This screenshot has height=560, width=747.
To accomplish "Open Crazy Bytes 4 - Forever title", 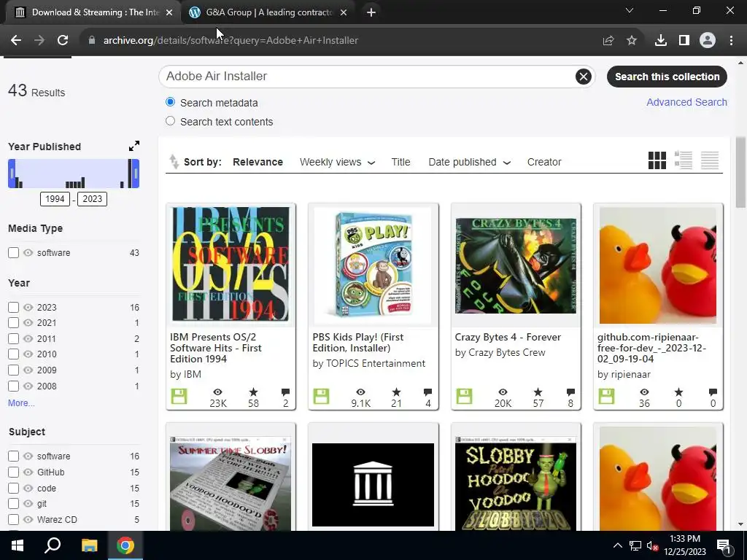I will click(508, 337).
